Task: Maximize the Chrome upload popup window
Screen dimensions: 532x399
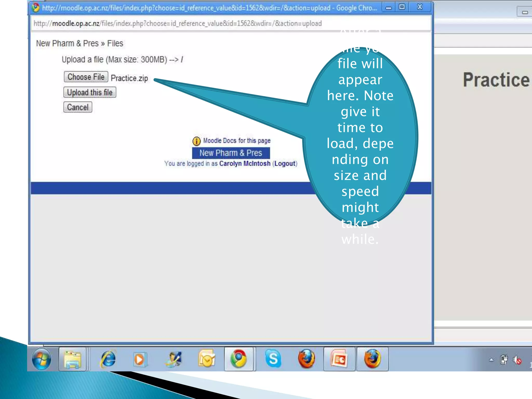Action: [x=402, y=7]
